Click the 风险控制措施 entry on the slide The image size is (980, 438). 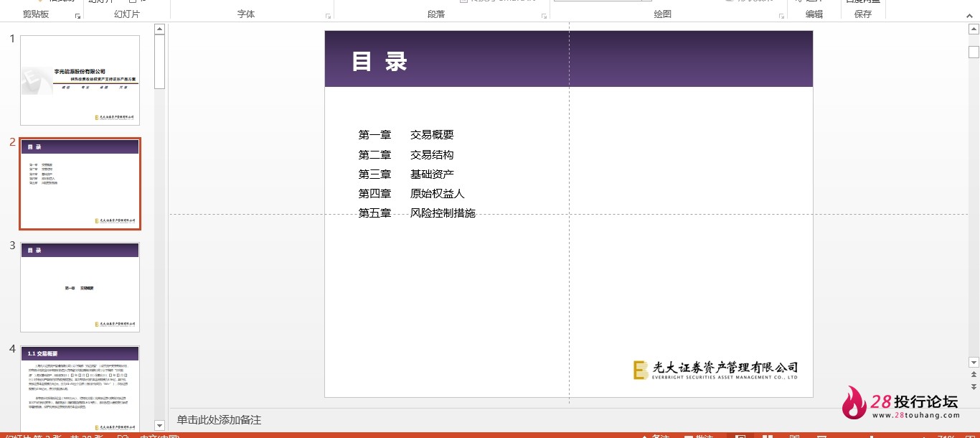[x=443, y=213]
